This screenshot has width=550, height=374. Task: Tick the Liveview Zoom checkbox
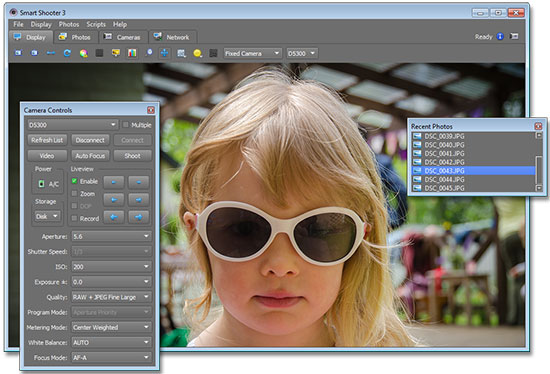74,193
